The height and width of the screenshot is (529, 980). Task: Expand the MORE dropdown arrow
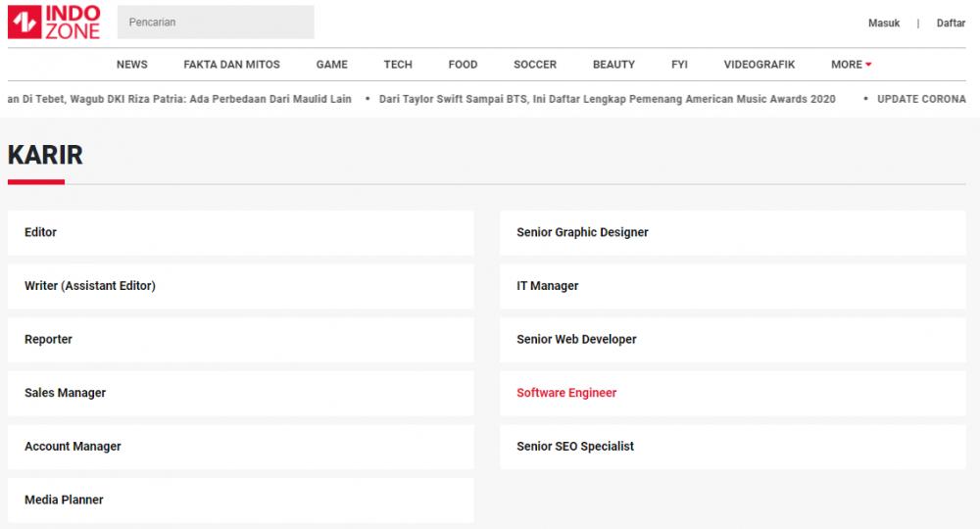click(x=868, y=65)
